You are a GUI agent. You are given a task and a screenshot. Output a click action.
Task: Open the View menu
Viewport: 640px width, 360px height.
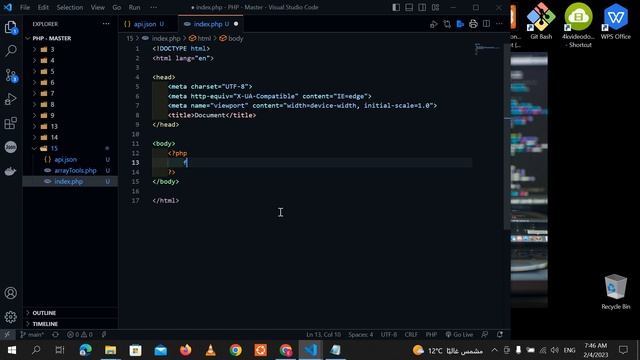point(98,7)
